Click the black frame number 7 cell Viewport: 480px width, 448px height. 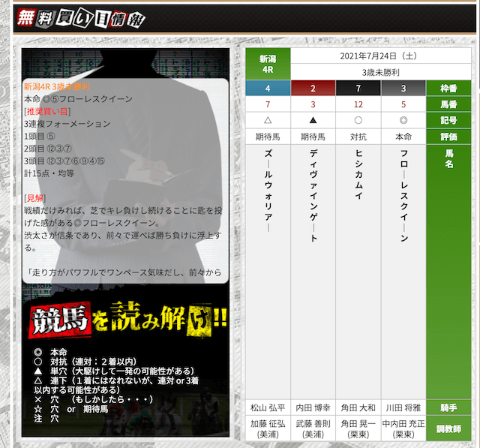pyautogui.click(x=358, y=89)
